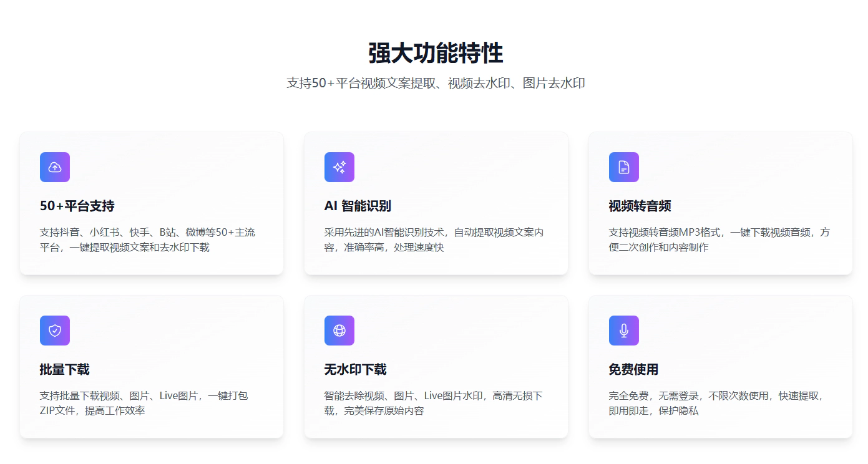Click the document icon above 视频转音频
The height and width of the screenshot is (464, 868).
pyautogui.click(x=624, y=167)
